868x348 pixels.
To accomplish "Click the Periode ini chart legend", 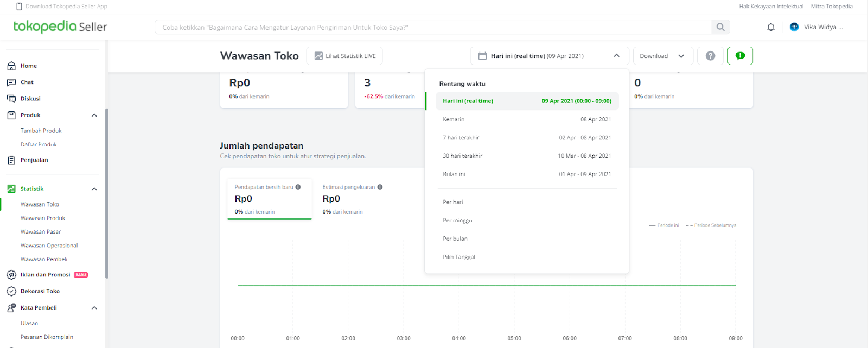I will (664, 225).
